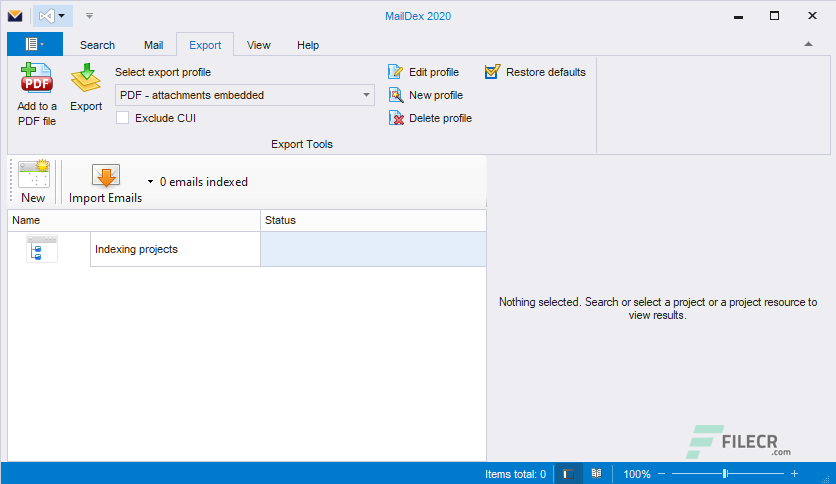Click the 0 emails indexed text
This screenshot has height=484, width=836.
click(204, 182)
